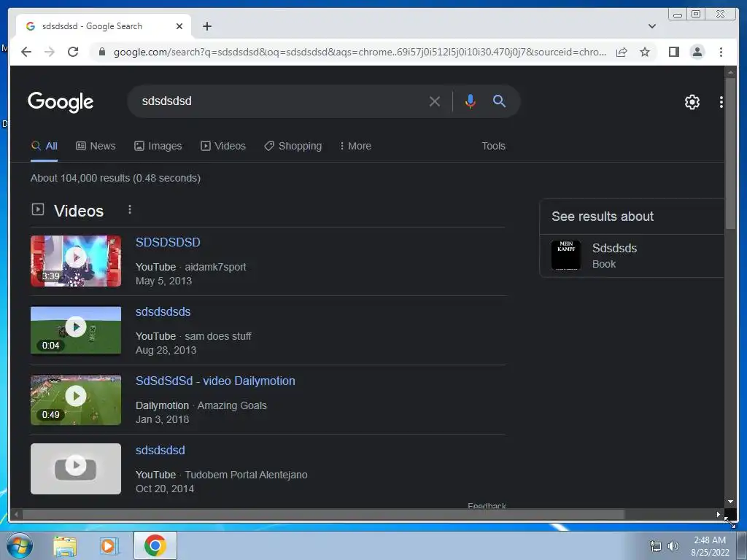Click the See results about heading
This screenshot has width=747, height=560.
[x=602, y=217]
